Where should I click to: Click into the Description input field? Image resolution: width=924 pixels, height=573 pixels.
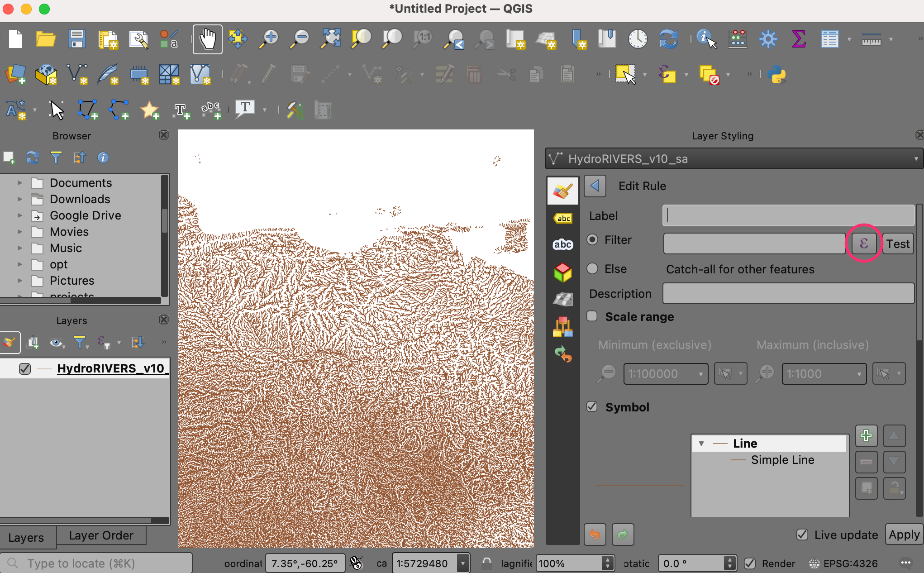click(x=788, y=294)
